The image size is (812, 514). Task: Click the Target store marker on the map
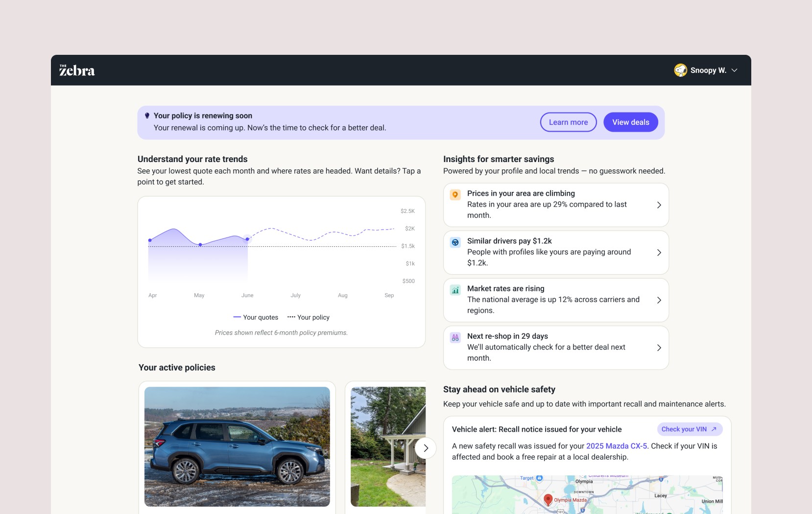[539, 478]
